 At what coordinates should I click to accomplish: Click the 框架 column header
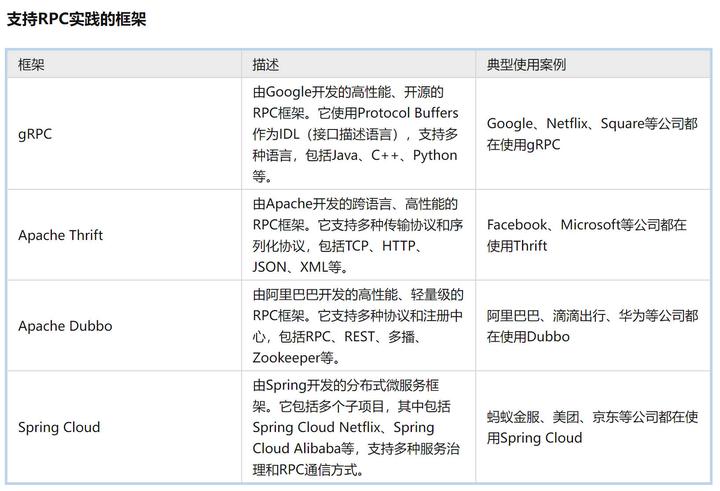pos(32,64)
